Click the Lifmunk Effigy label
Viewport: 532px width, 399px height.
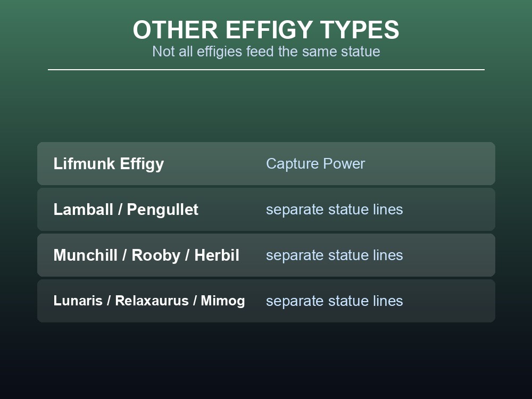109,164
